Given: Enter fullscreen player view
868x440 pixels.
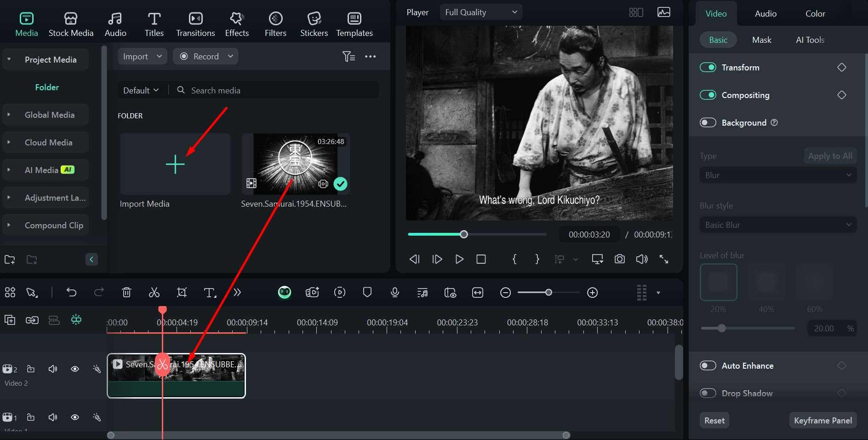Looking at the screenshot, I should coord(664,259).
